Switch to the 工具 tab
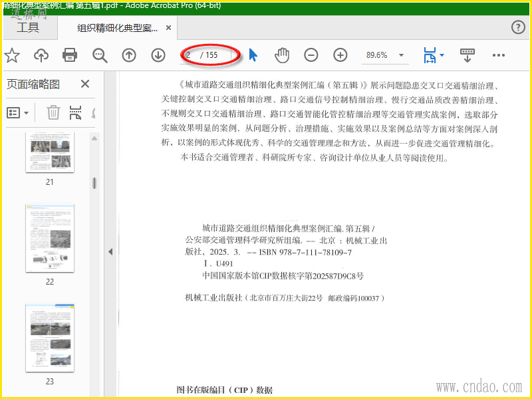This screenshot has width=532, height=399. pos(28,27)
